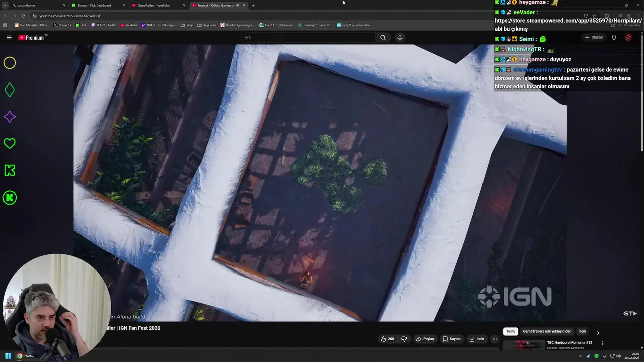Click the Kaydet save button

(x=451, y=339)
